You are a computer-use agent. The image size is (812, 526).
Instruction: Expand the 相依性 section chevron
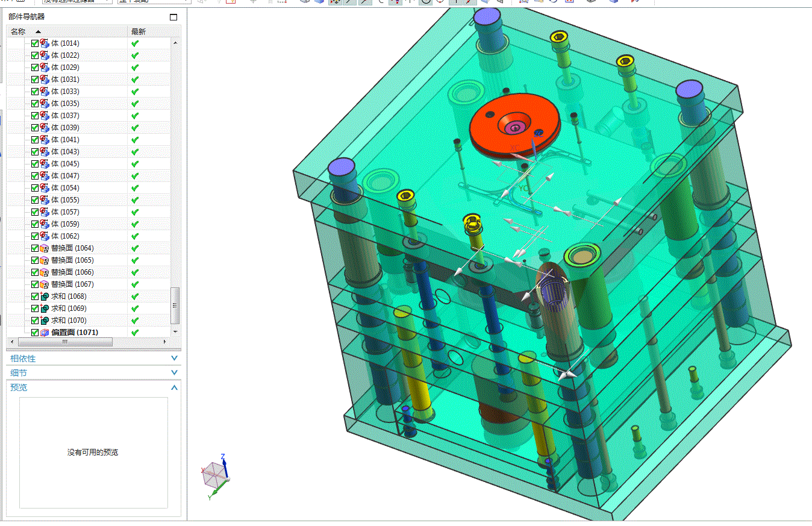(174, 358)
